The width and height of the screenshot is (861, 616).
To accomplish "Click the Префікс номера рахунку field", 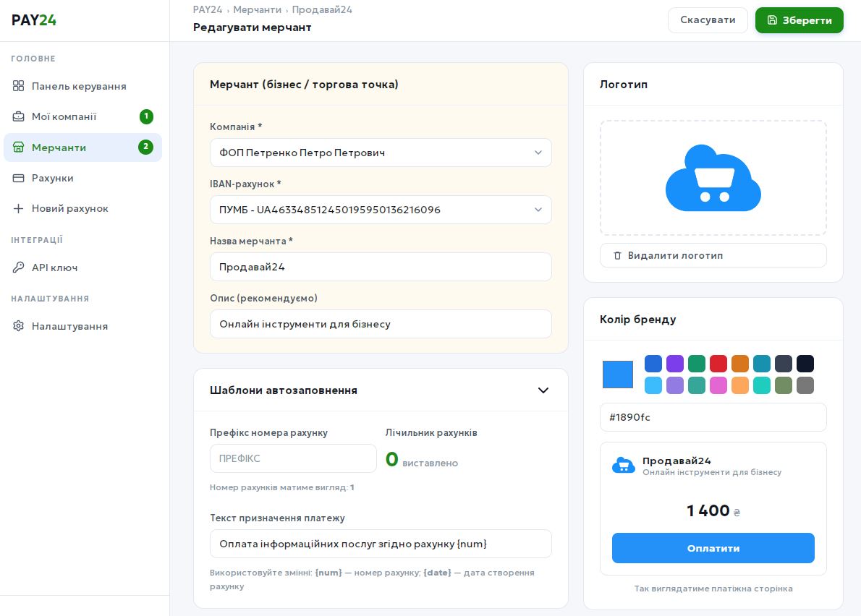I will pyautogui.click(x=293, y=458).
